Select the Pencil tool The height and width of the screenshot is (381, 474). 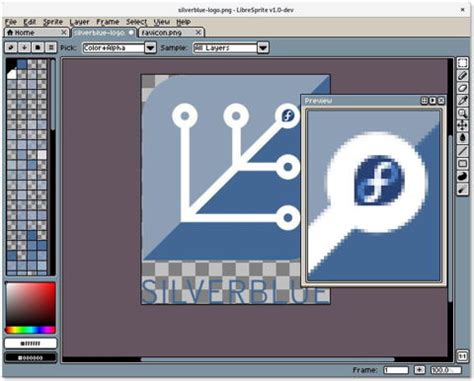click(462, 76)
